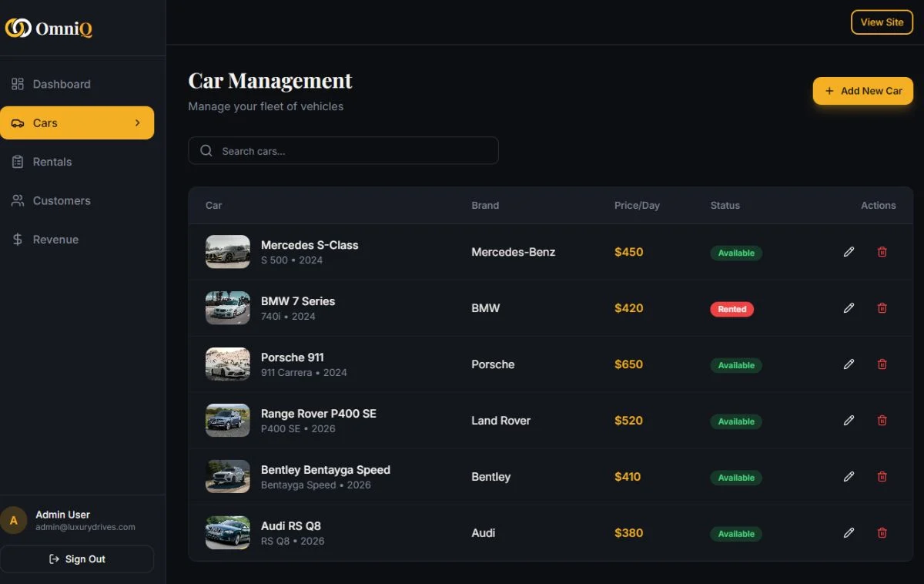Click the Customers people icon

click(x=18, y=200)
